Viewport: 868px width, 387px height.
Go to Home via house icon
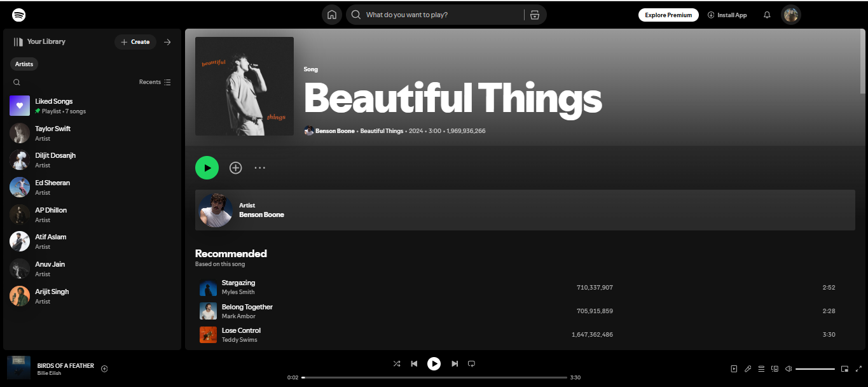[x=332, y=15]
